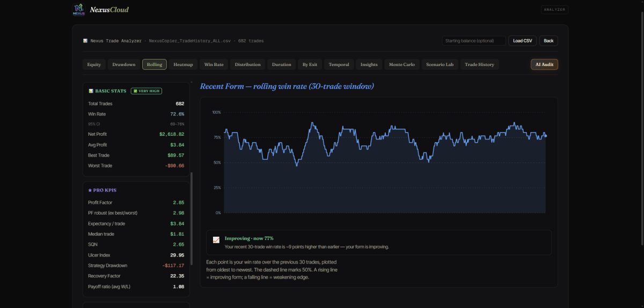This screenshot has width=644, height=308.
Task: Click the Load CSV button
Action: tap(522, 41)
